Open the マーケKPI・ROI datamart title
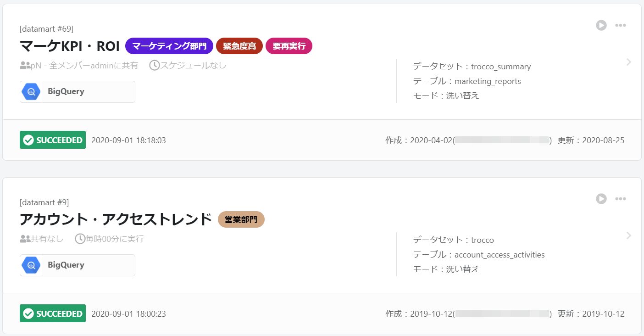This screenshot has height=336, width=644. (x=70, y=46)
